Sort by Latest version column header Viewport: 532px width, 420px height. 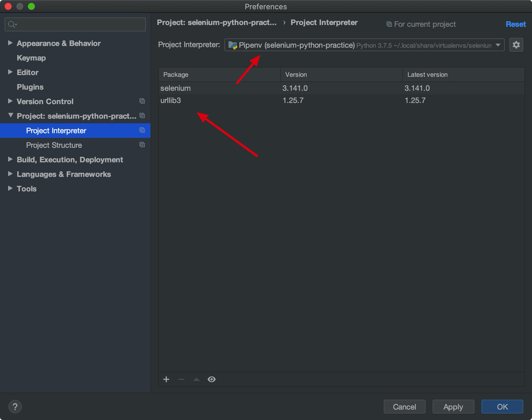click(463, 74)
